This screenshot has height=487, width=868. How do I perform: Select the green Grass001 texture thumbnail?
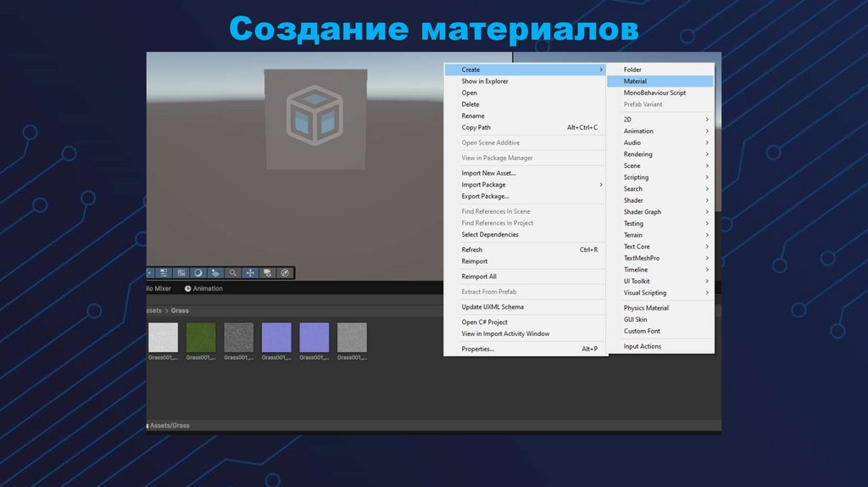tap(201, 338)
